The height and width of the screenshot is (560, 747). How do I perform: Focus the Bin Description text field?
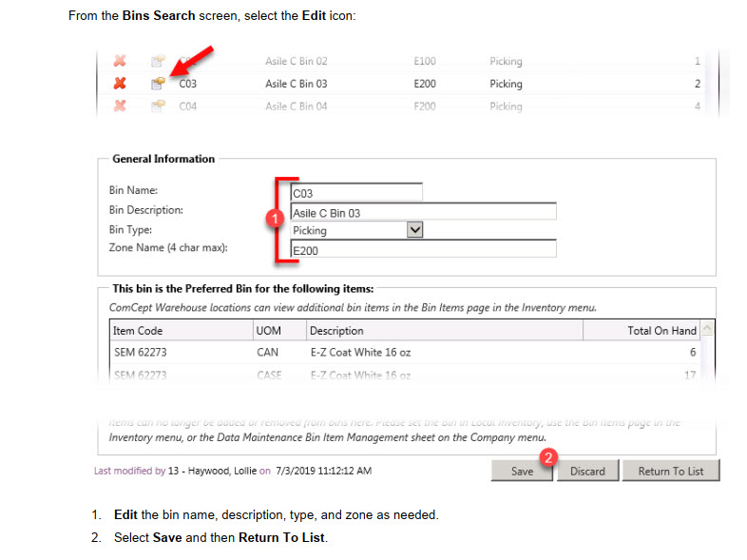click(x=422, y=212)
